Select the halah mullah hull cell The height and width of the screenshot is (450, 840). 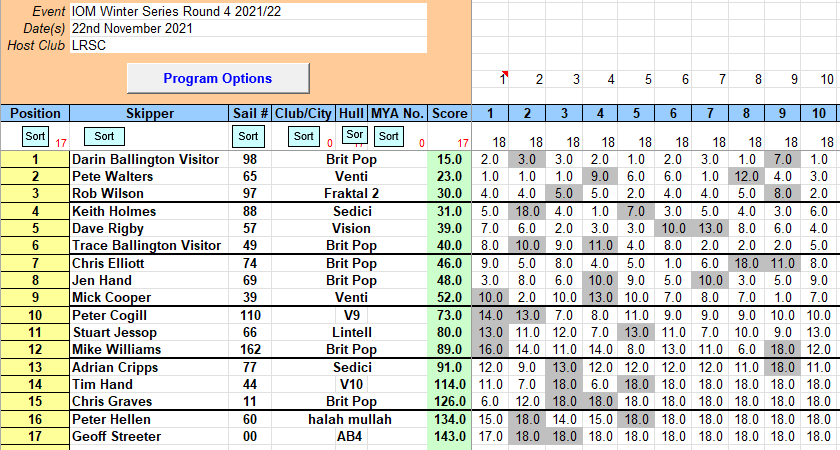pos(349,420)
